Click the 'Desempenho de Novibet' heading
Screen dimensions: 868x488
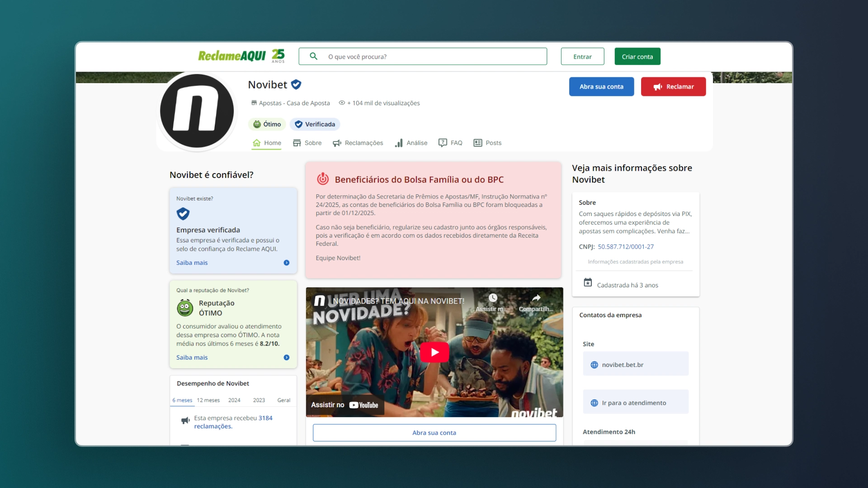point(213,383)
